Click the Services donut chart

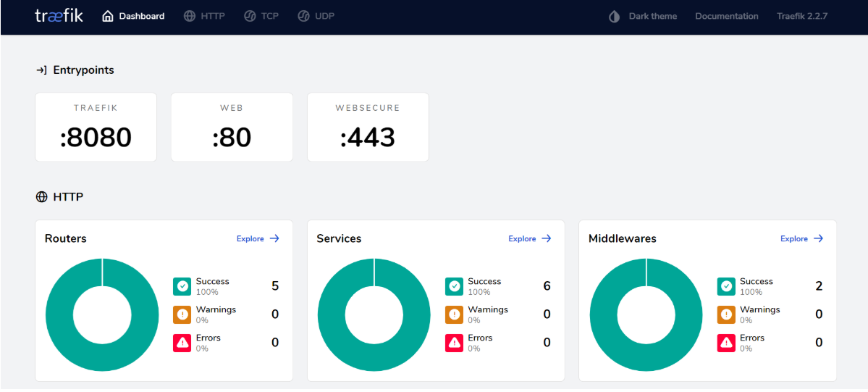[x=374, y=314]
